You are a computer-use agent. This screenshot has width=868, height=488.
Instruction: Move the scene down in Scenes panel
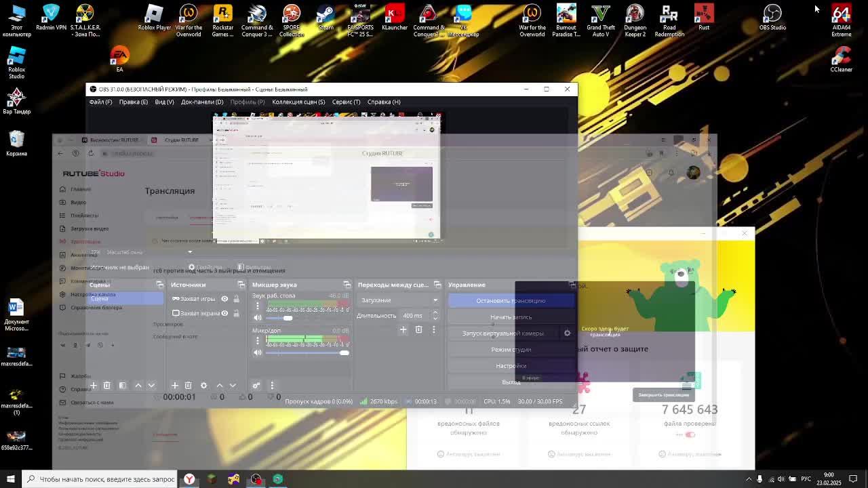coord(151,385)
